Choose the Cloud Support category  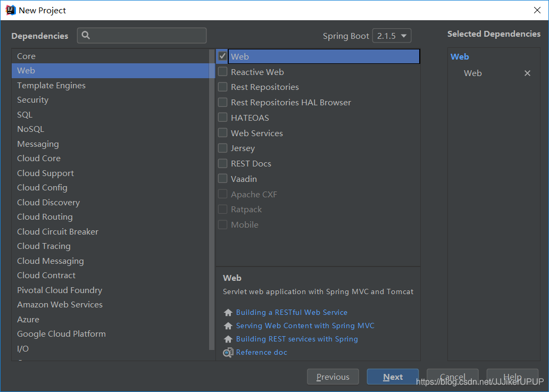click(110, 173)
